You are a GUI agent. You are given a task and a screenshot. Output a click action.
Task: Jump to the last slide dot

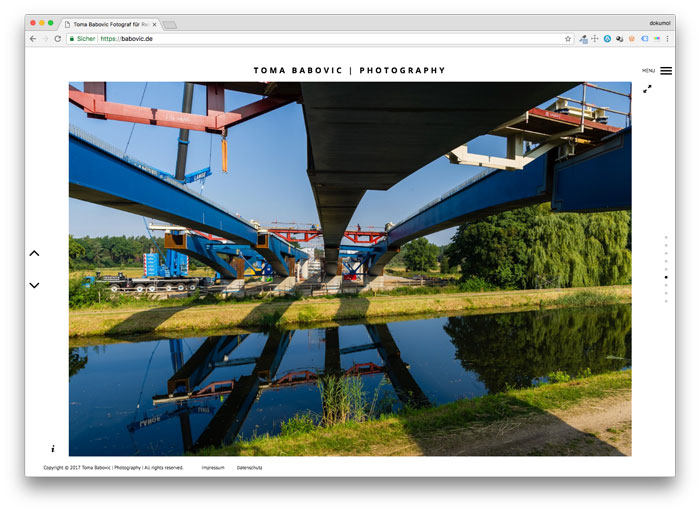coord(666,302)
